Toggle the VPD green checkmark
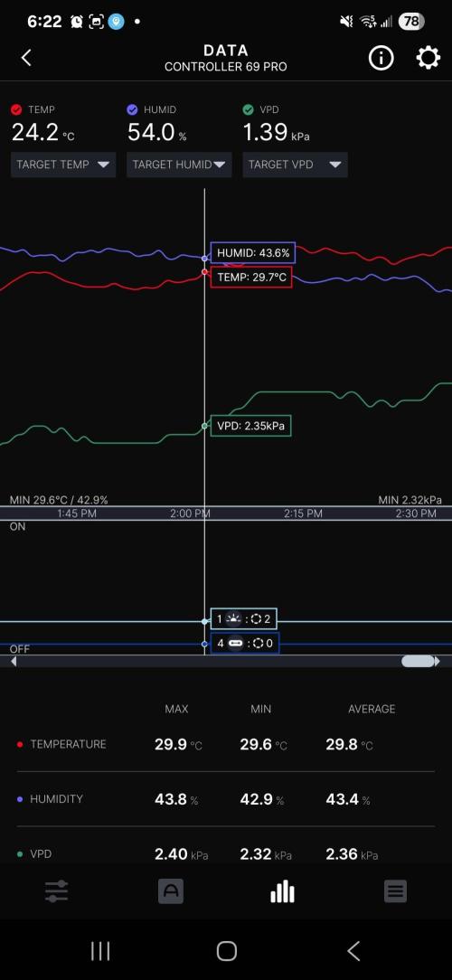The width and height of the screenshot is (452, 980). tap(248, 110)
